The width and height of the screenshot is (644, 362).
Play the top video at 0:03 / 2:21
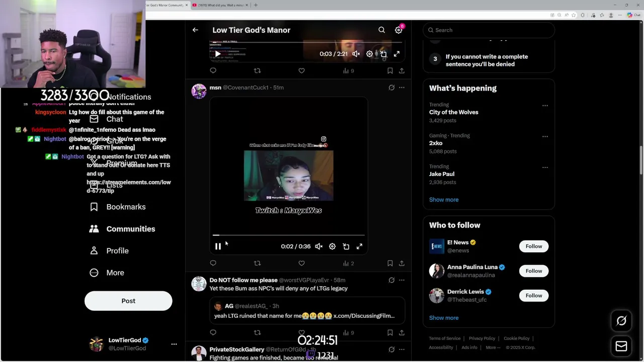pyautogui.click(x=218, y=54)
